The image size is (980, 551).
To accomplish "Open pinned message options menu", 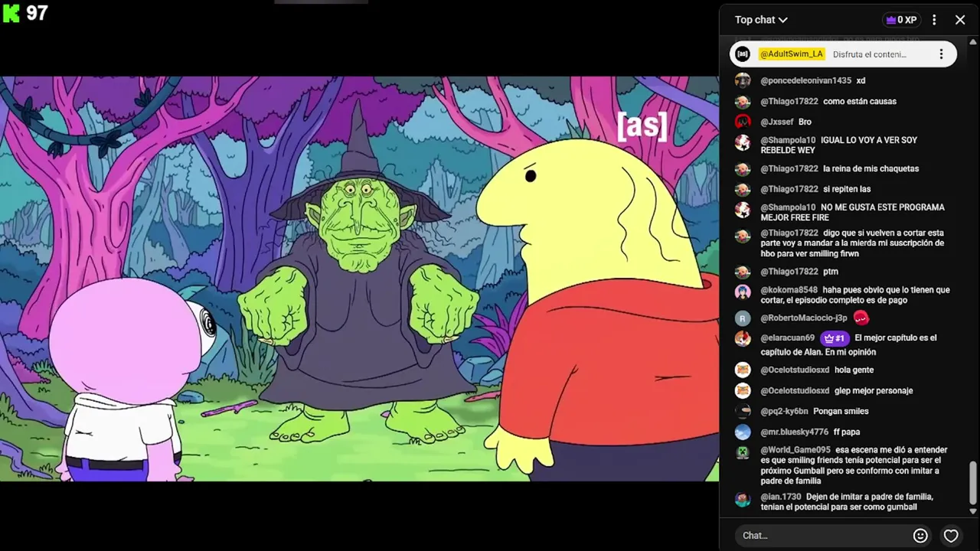I will [x=941, y=54].
